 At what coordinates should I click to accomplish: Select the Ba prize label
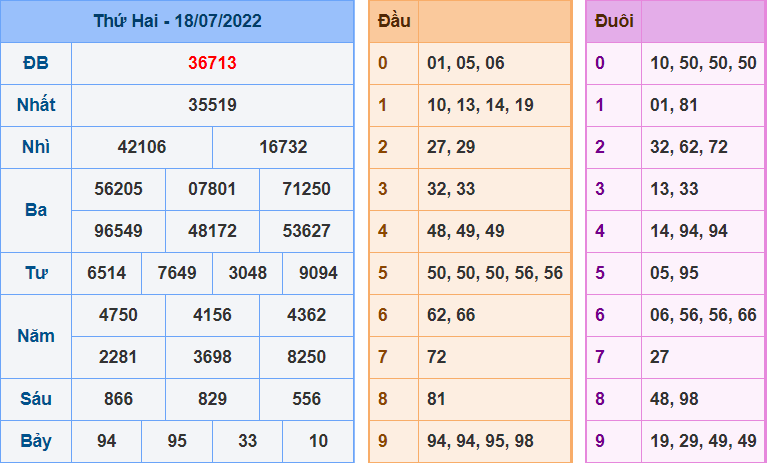click(x=36, y=210)
